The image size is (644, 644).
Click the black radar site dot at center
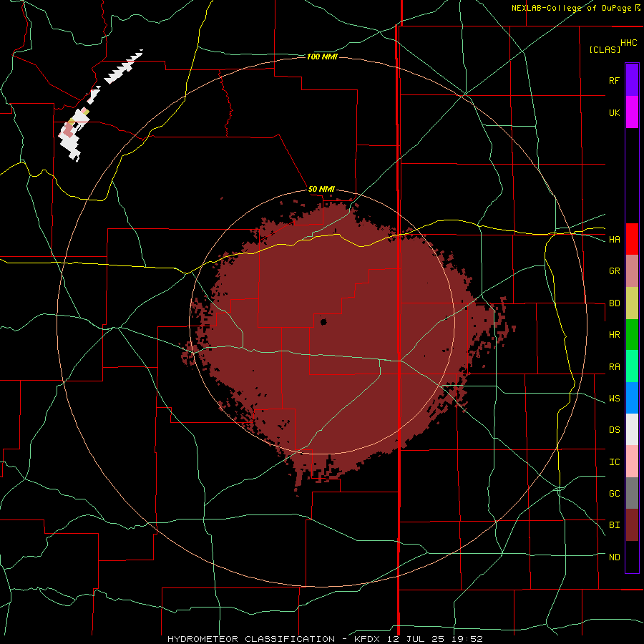tap(323, 321)
